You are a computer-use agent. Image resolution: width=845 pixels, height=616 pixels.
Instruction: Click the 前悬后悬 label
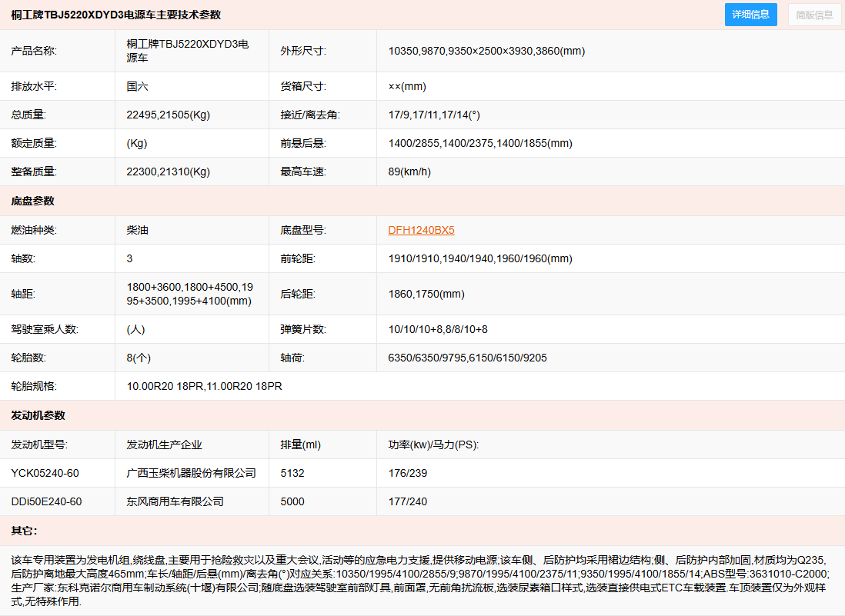(x=303, y=143)
